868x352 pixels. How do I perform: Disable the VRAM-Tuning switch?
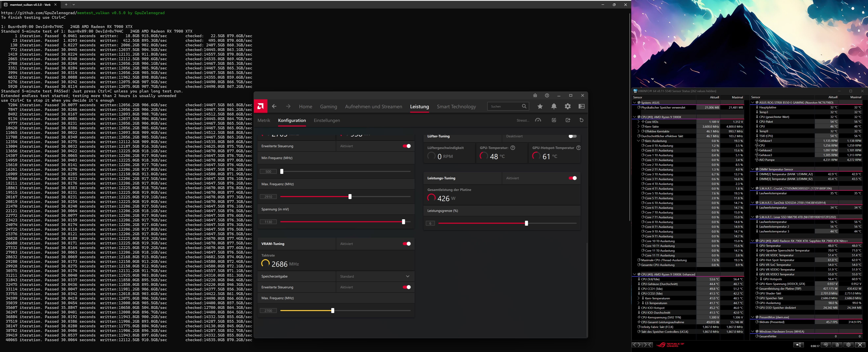(x=407, y=244)
